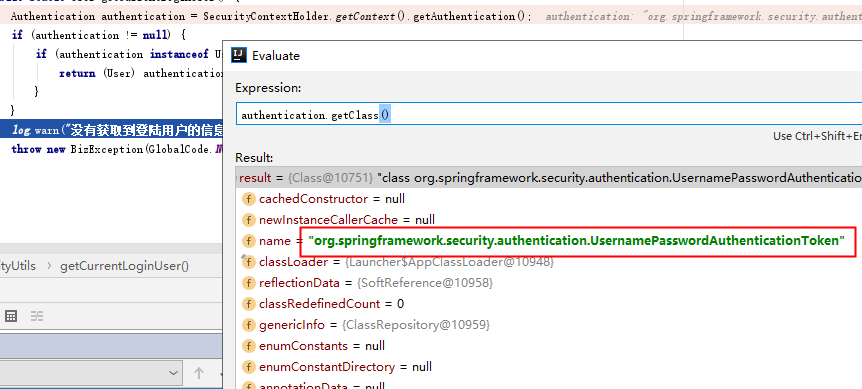The image size is (862, 389).
Task: Click the Authentication authentication declaration code line
Action: pos(272,16)
